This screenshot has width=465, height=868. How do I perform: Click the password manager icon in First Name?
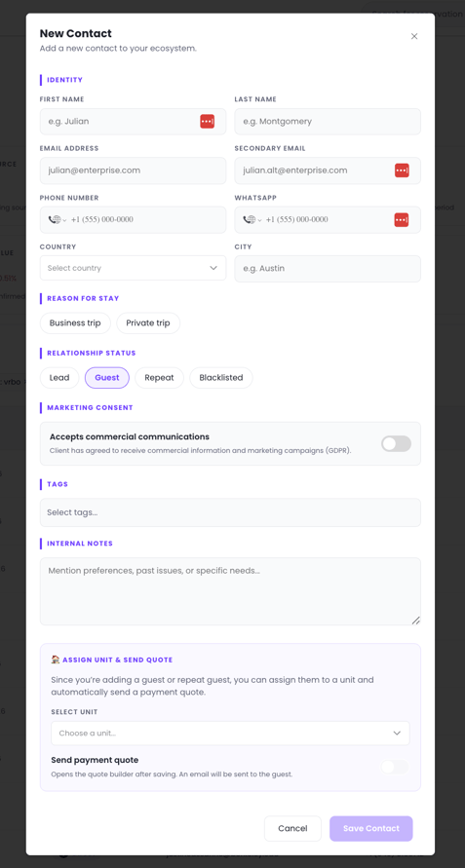208,121
